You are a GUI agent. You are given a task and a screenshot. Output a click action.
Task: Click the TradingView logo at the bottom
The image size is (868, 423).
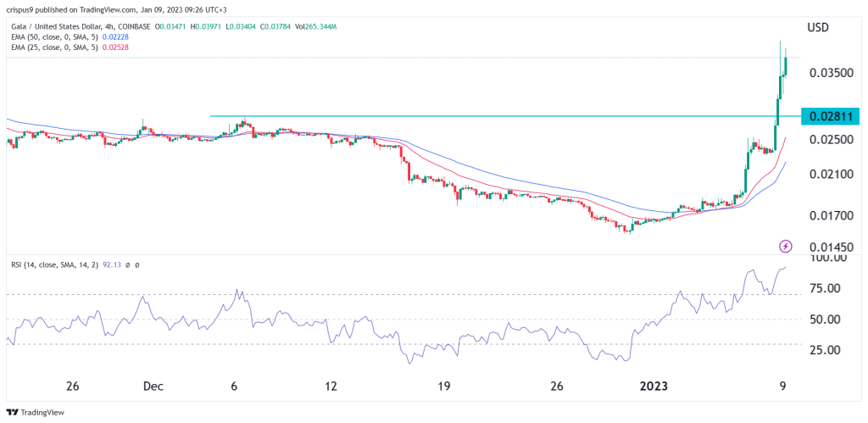point(35,413)
